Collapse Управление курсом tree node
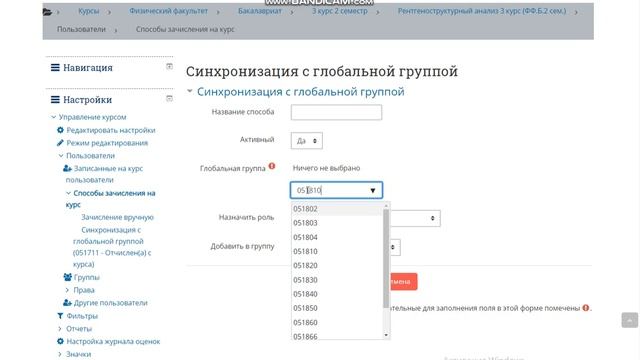Screen dimensions: 640x360 (x=53, y=117)
